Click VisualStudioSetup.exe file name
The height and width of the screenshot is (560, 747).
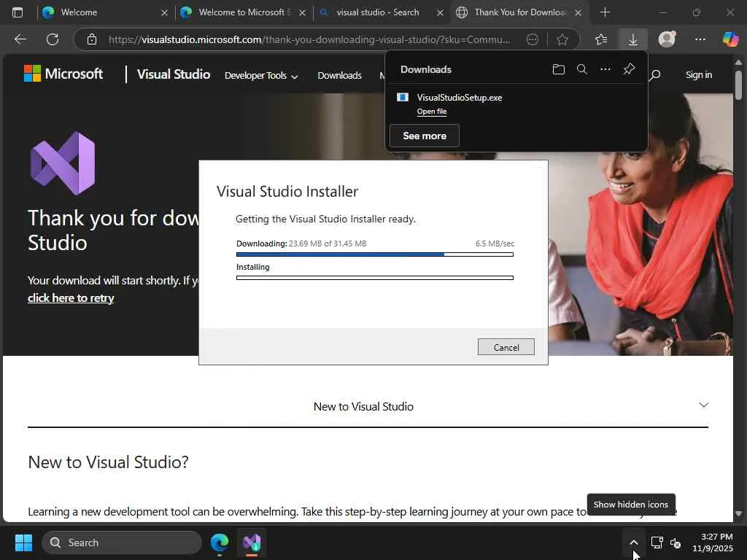(x=460, y=98)
